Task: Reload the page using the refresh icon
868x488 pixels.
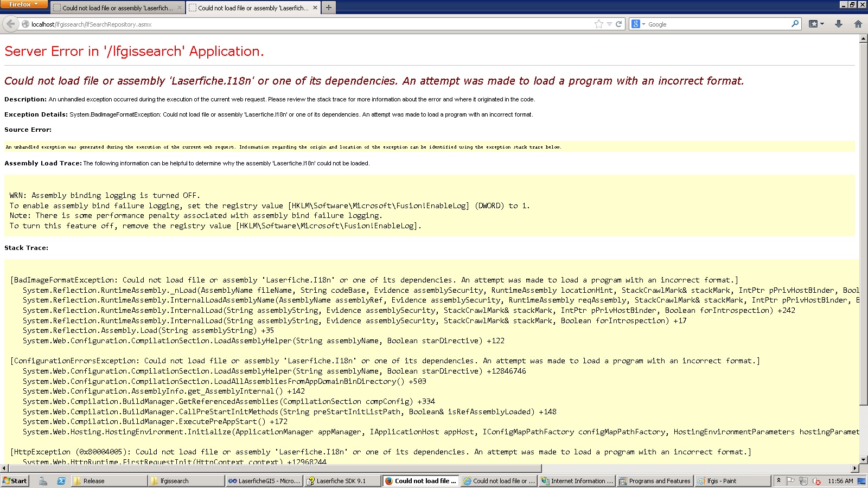Action: coord(618,24)
